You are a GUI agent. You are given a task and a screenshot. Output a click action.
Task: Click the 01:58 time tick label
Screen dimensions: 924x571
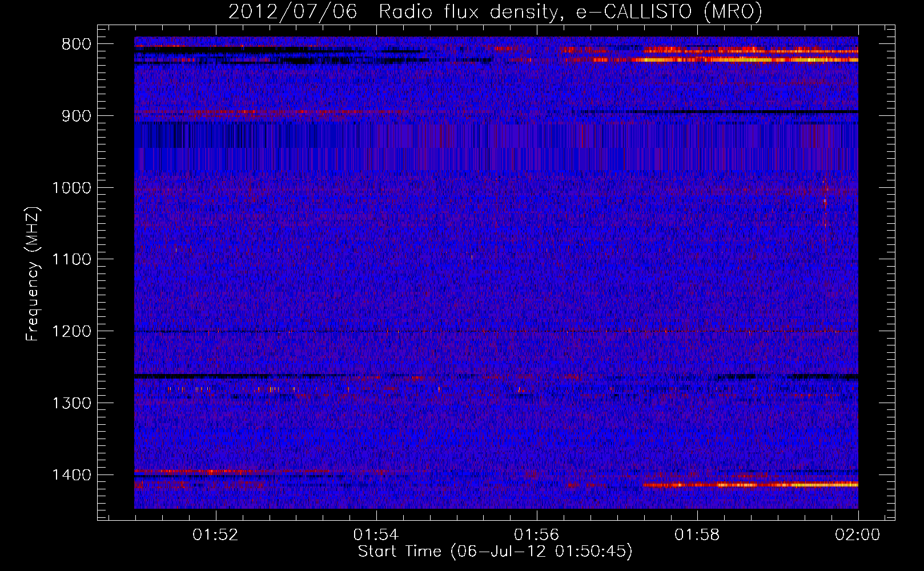tap(697, 535)
